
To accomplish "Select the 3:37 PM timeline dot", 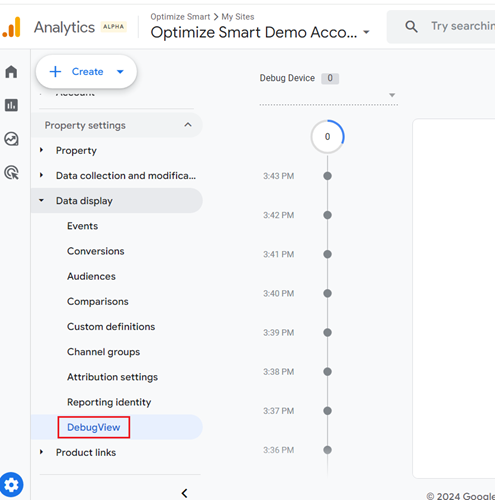I will click(327, 411).
